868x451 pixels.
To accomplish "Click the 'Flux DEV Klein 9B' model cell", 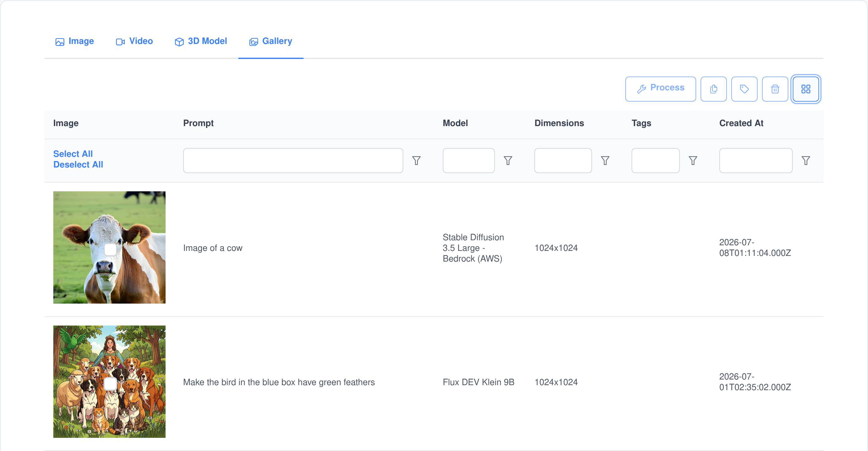I will 478,382.
